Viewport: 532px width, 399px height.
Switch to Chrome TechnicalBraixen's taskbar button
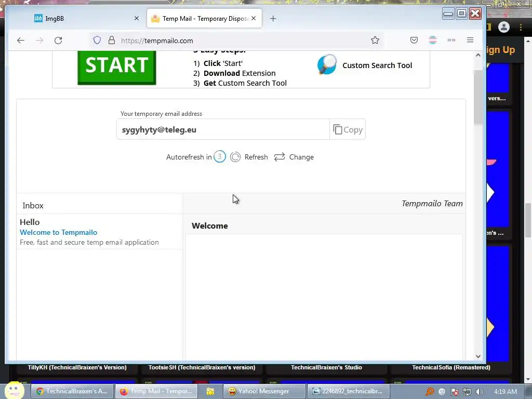tap(72, 391)
